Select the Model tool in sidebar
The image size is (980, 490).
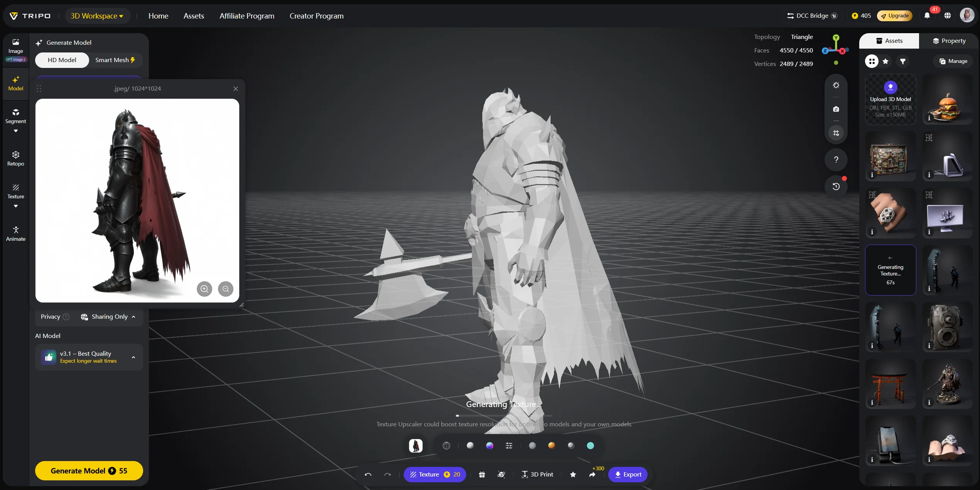point(15,84)
